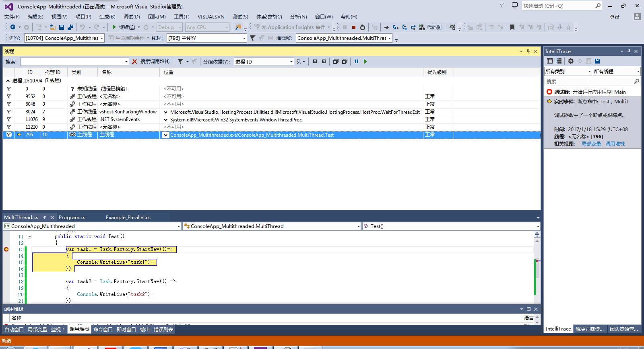Click the Undo icon in main toolbar
Screen dimensions: 644x349
click(x=83, y=27)
